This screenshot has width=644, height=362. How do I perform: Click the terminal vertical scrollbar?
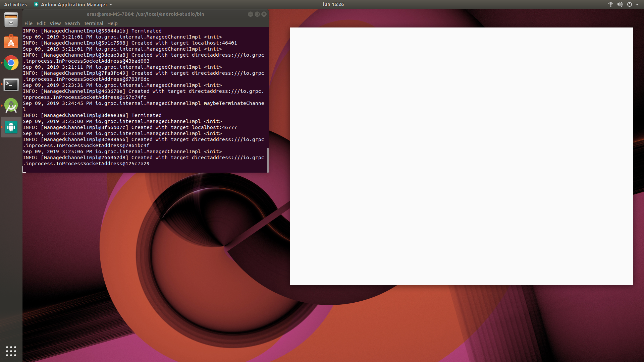[x=267, y=160]
